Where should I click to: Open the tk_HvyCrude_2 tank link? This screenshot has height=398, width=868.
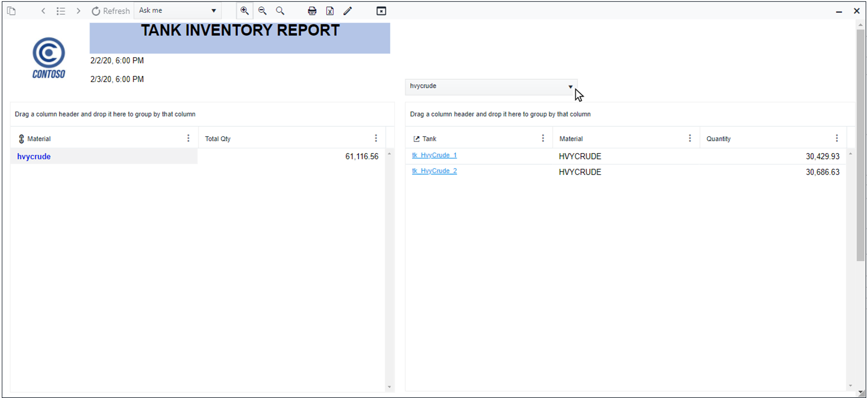click(434, 171)
